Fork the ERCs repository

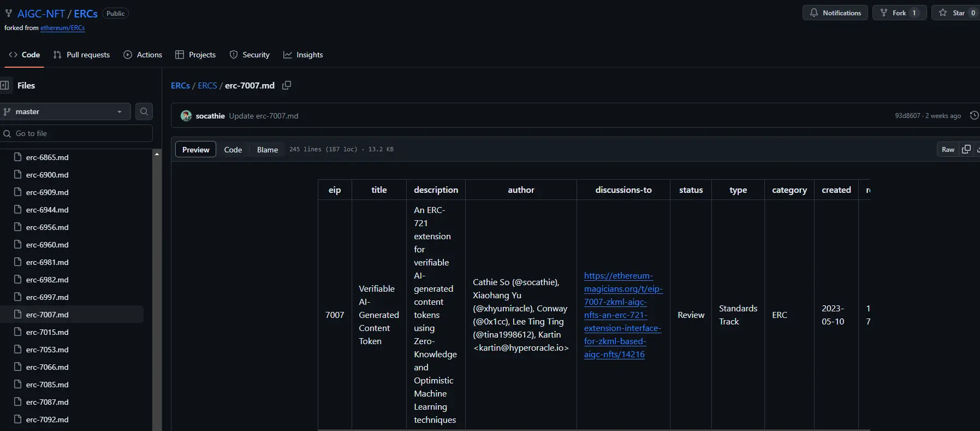[x=893, y=13]
